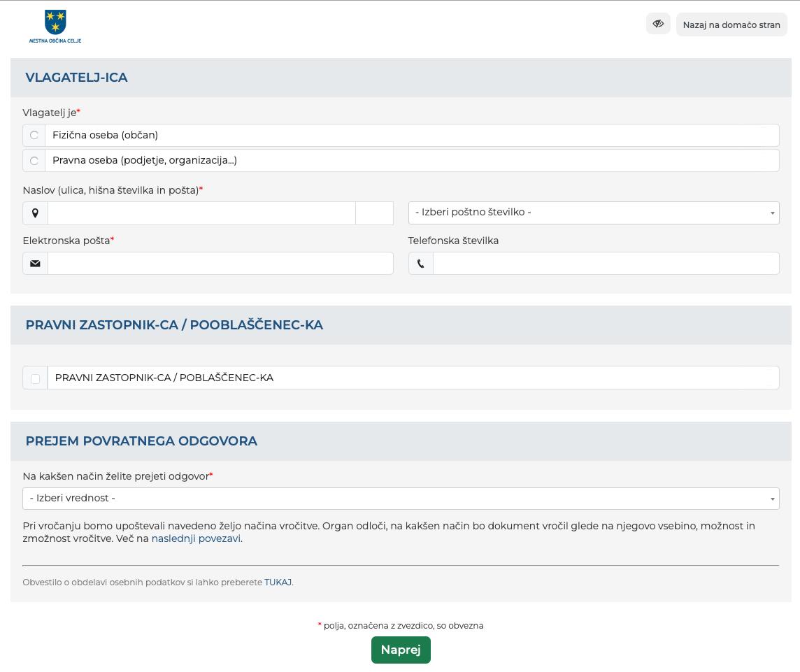
Task: Click the Telefonska številka label
Action: [453, 241]
